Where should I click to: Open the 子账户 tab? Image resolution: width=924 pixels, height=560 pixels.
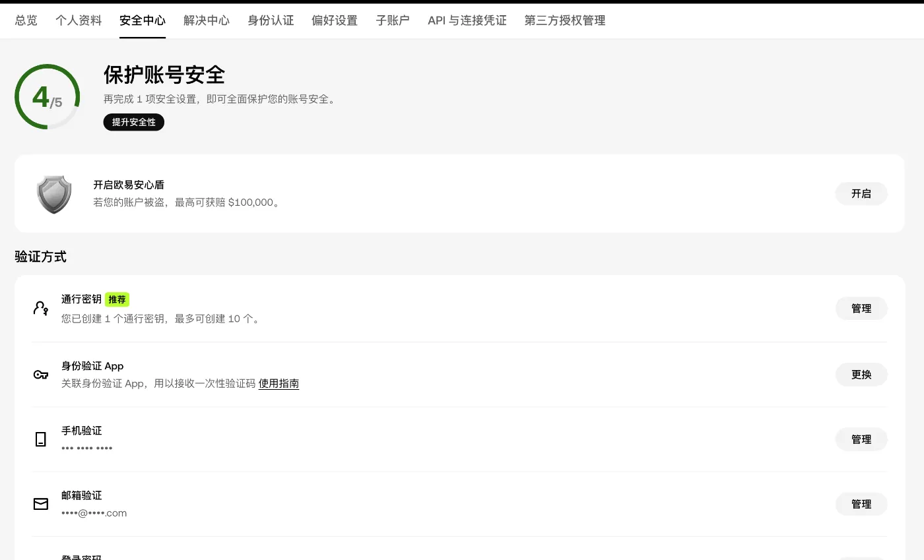[x=393, y=20]
